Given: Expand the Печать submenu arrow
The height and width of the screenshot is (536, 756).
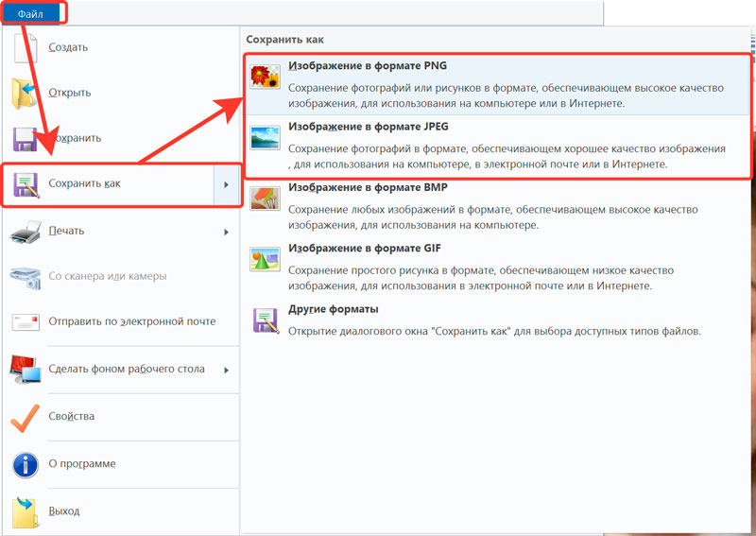Looking at the screenshot, I should (226, 232).
